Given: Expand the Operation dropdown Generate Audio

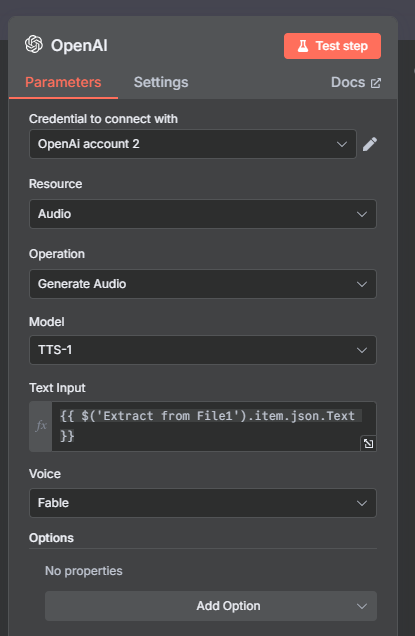Looking at the screenshot, I should tap(203, 284).
